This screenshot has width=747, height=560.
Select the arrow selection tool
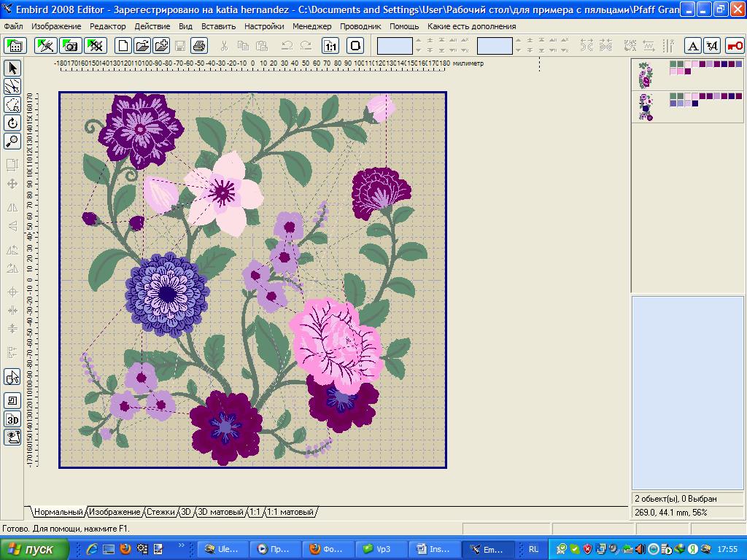[12, 68]
